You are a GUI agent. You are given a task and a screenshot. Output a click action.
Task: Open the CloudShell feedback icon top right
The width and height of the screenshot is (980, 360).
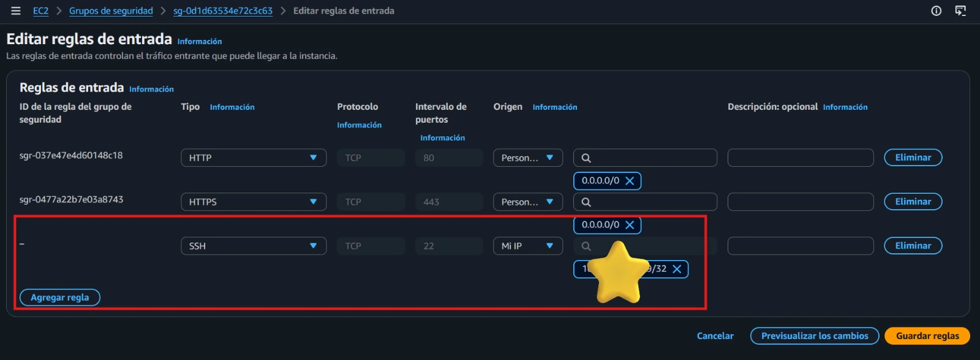pyautogui.click(x=960, y=11)
